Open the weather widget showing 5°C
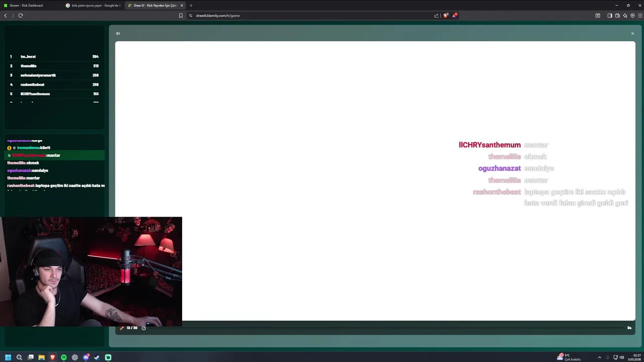Screen dimensions: 644x362 click(569, 357)
